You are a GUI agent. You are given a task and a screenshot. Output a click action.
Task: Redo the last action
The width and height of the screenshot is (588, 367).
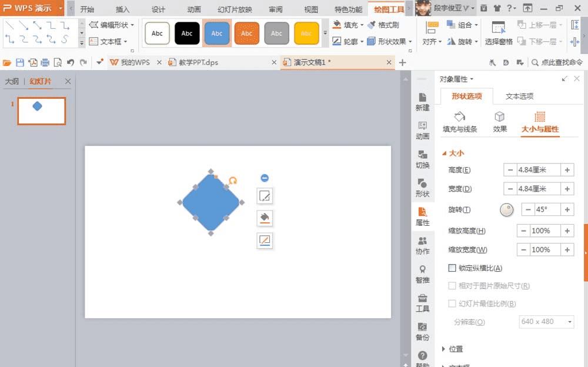tap(83, 63)
